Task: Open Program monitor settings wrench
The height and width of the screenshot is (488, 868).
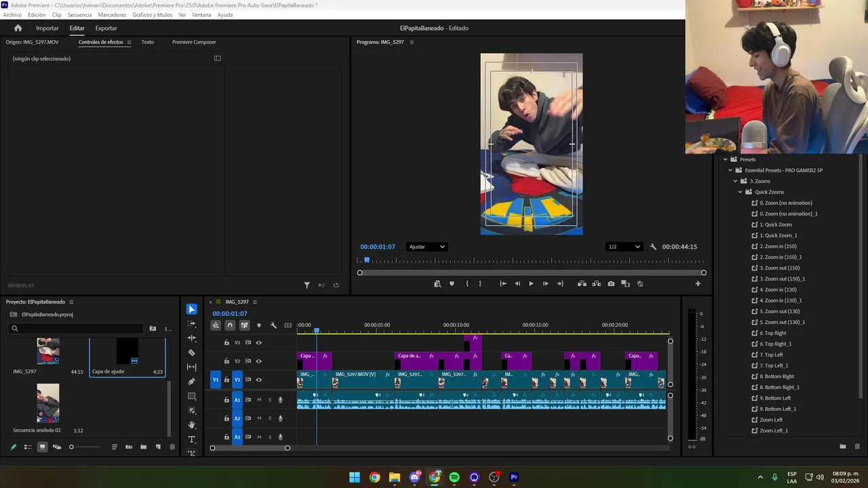Action: pyautogui.click(x=653, y=247)
